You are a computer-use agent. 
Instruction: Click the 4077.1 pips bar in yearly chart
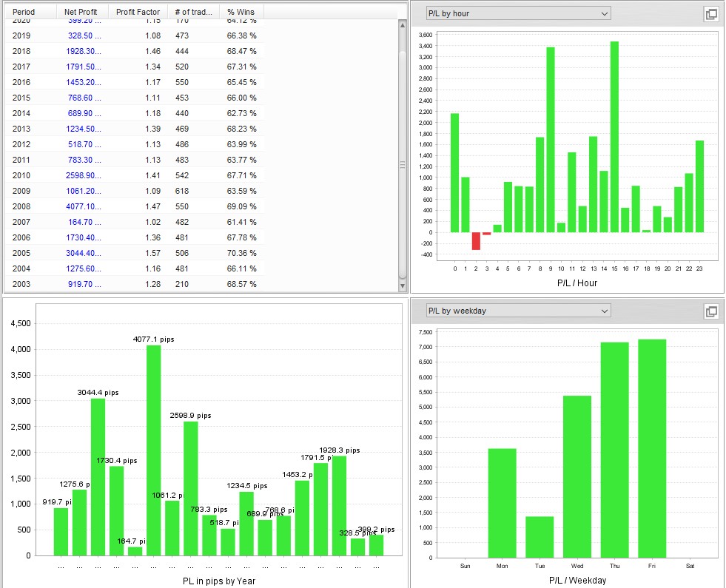point(154,450)
